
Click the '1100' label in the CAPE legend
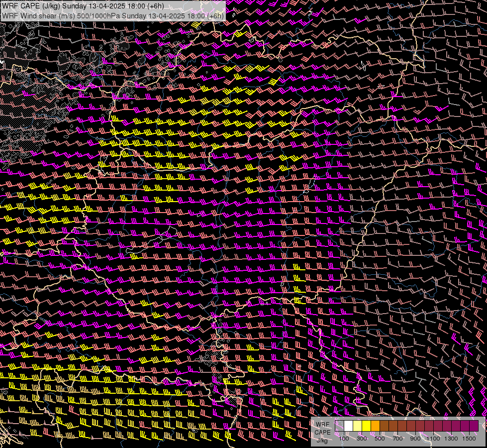point(433,439)
